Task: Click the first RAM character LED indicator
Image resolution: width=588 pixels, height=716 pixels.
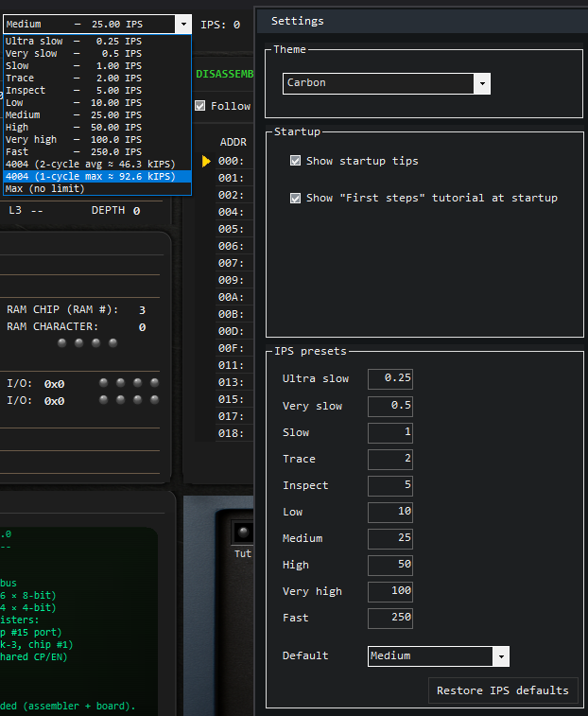Action: [x=62, y=343]
